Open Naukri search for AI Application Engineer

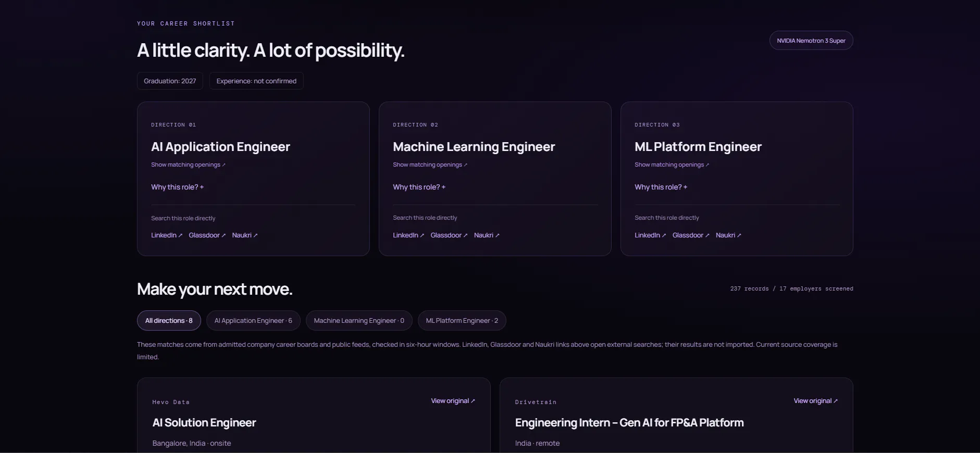(x=244, y=235)
